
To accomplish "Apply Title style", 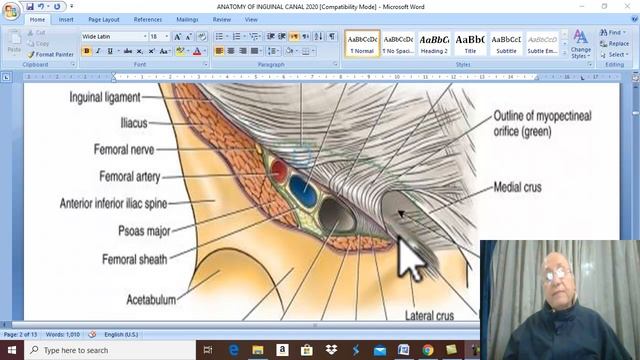I will pyautogui.click(x=470, y=43).
